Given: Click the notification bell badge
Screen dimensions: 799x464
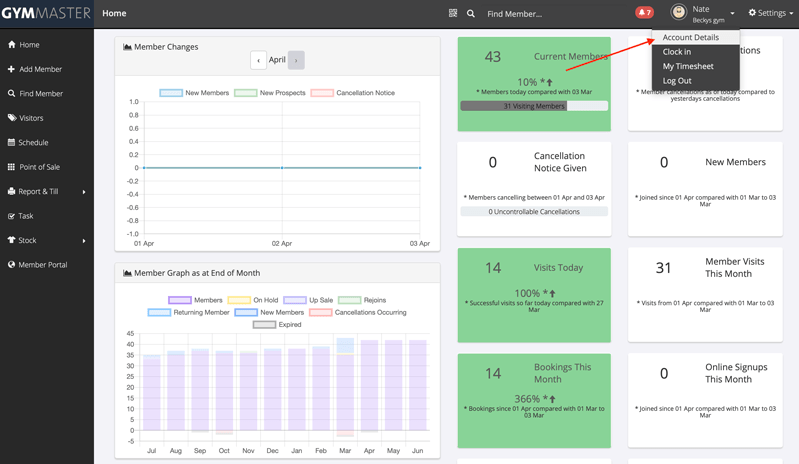Looking at the screenshot, I should 644,13.
